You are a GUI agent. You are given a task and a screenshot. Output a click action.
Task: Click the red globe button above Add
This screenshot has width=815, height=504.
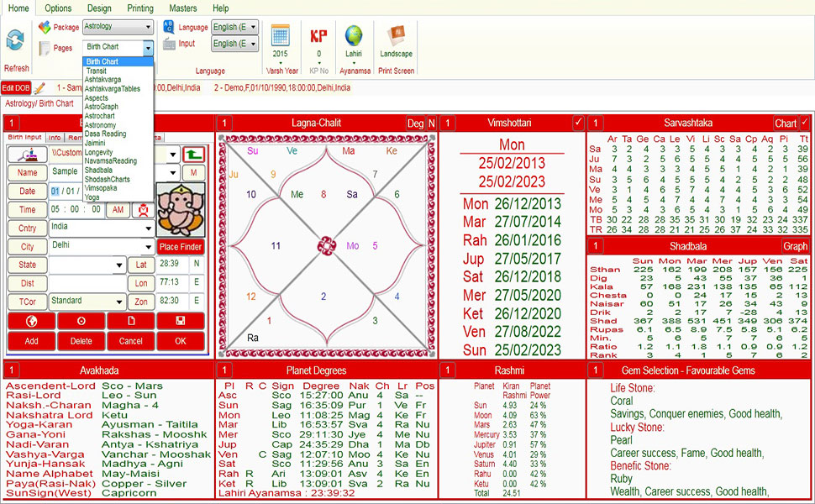(31, 321)
